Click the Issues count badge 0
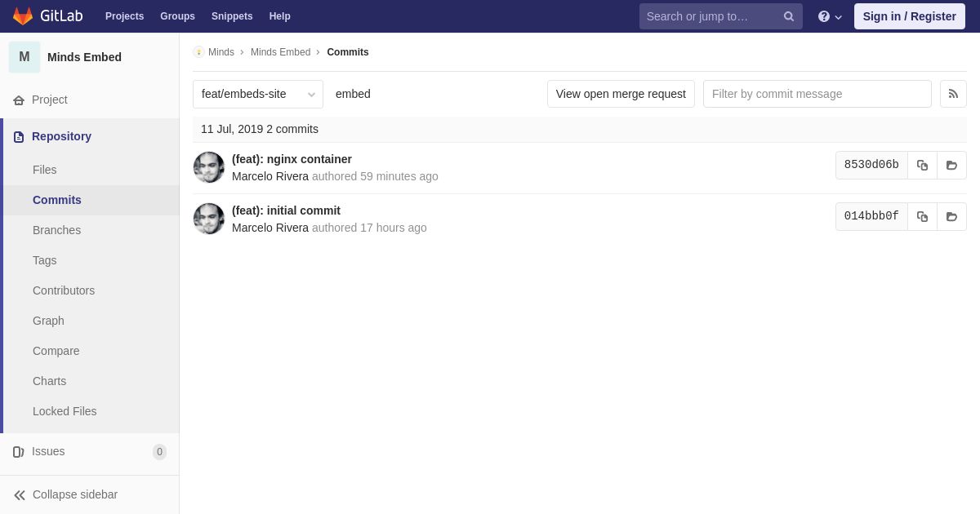Screen dimensions: 980x514 pos(159,451)
